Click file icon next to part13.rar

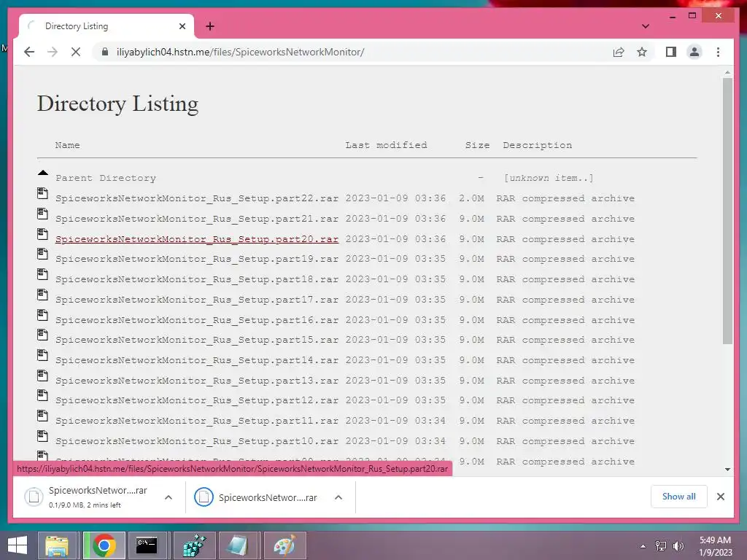[x=43, y=376]
